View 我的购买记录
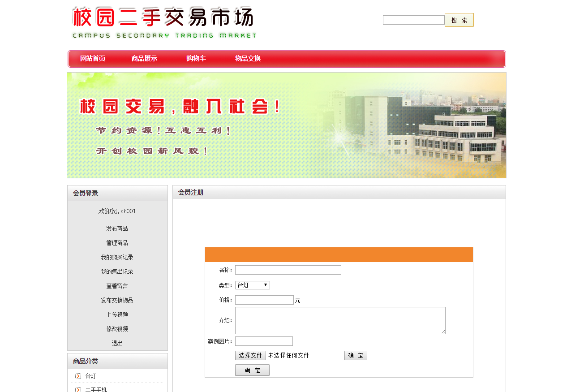The height and width of the screenshot is (392, 584). point(117,257)
